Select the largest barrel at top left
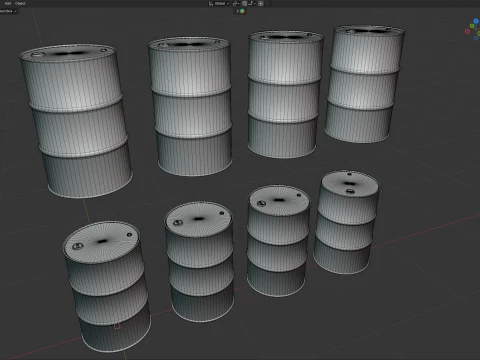Viewport: 480px width, 360px height. tap(76, 121)
